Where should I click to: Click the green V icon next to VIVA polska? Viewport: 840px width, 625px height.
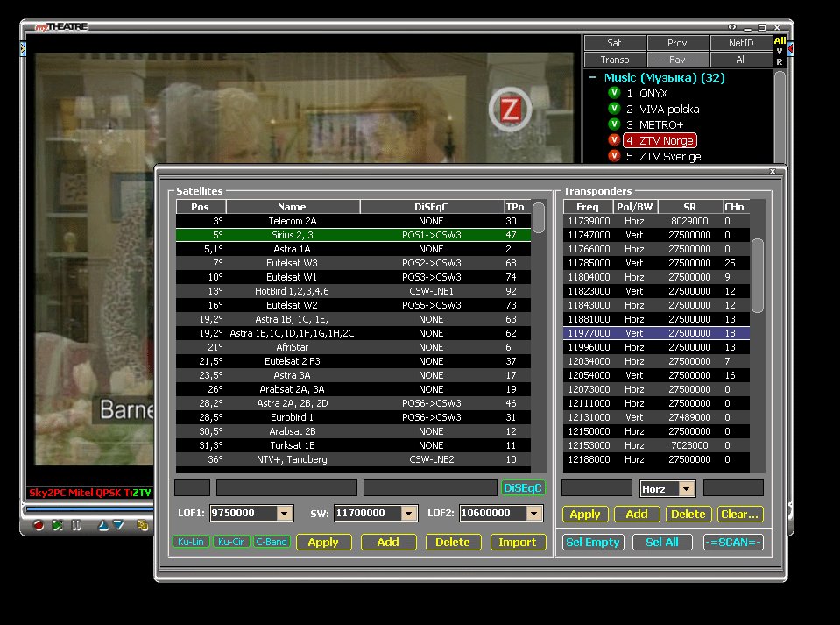(x=615, y=109)
